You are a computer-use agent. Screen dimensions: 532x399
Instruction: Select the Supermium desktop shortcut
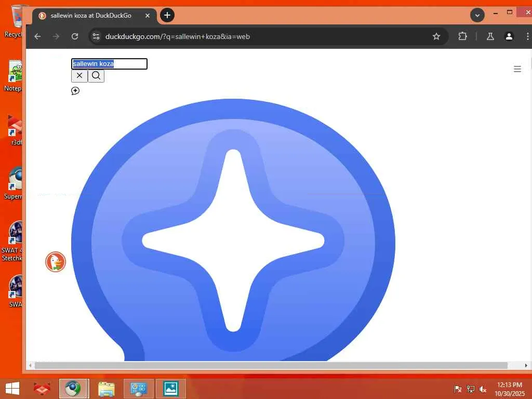(x=14, y=183)
